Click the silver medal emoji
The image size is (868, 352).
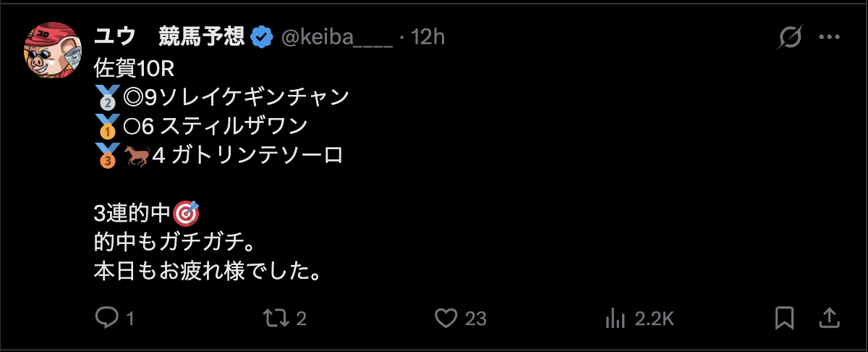106,97
